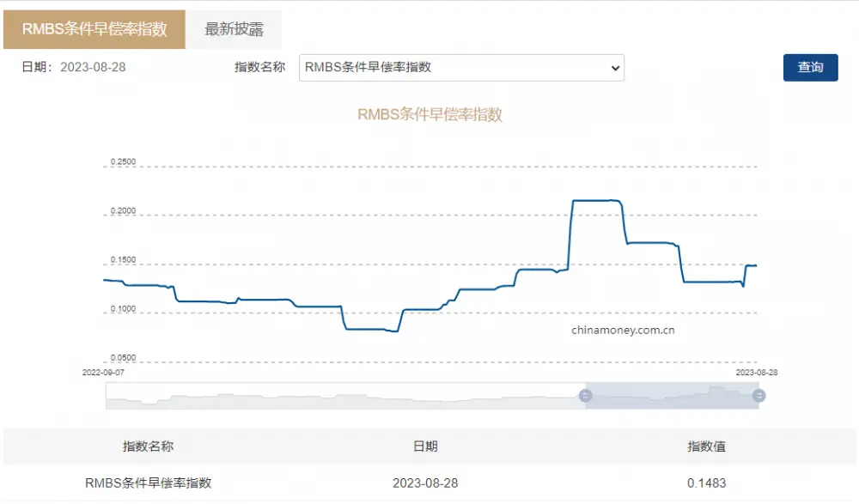
Task: Click the chart title RMBS条件早偿率指数
Action: coord(430,114)
